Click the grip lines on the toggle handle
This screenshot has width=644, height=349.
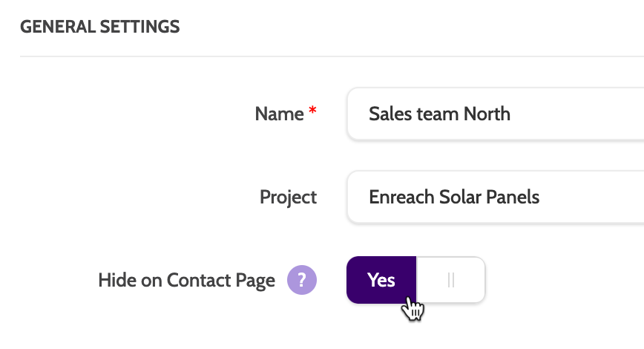[451, 280]
